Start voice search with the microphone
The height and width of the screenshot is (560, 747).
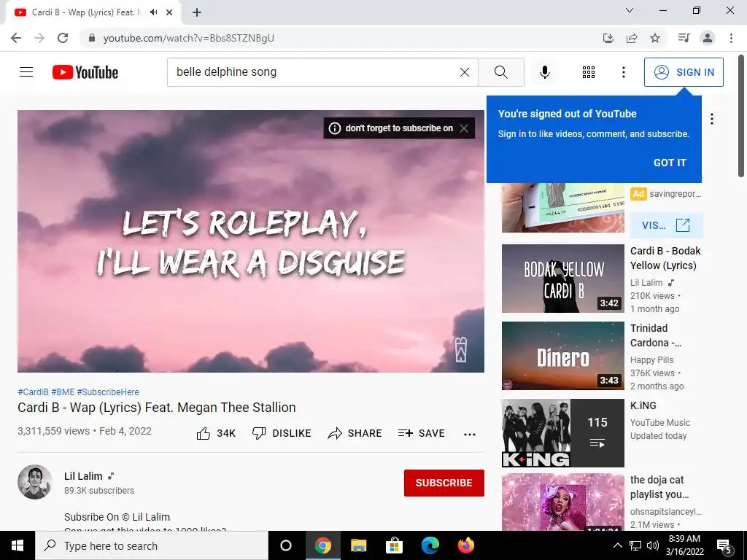coord(545,72)
